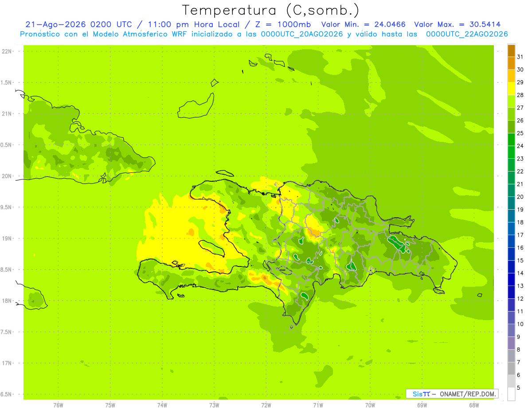Click the "22N" latitude axis label
The image size is (532, 411).
pos(6,51)
